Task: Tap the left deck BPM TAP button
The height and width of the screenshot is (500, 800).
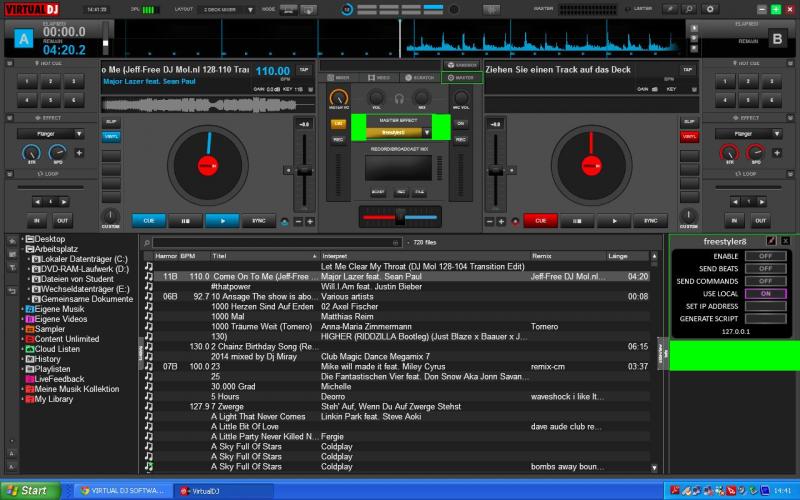Action: [304, 70]
